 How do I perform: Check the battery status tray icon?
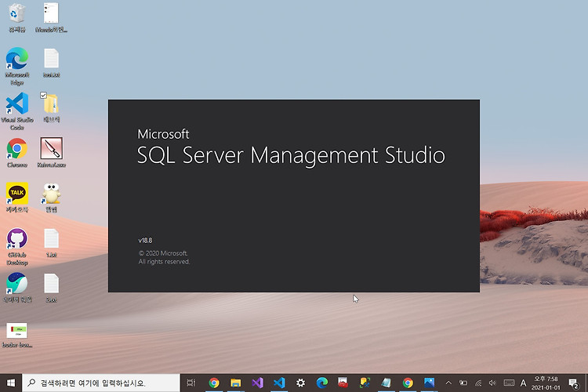point(463,383)
